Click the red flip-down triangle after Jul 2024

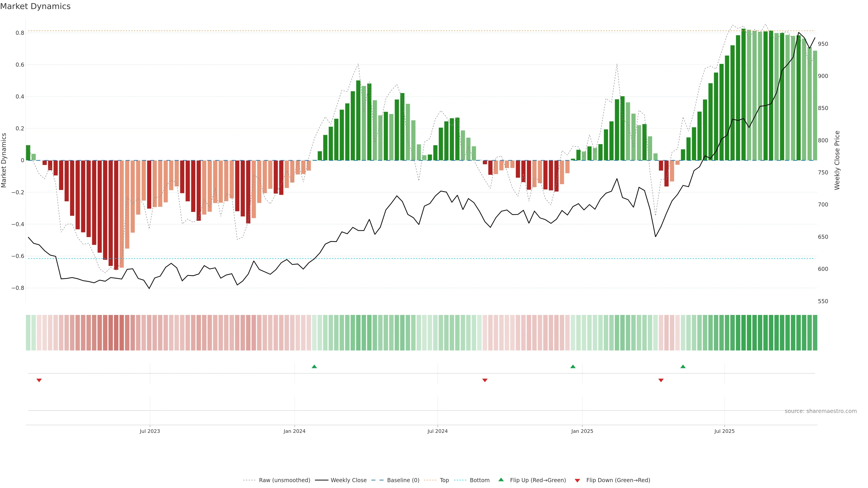click(485, 380)
